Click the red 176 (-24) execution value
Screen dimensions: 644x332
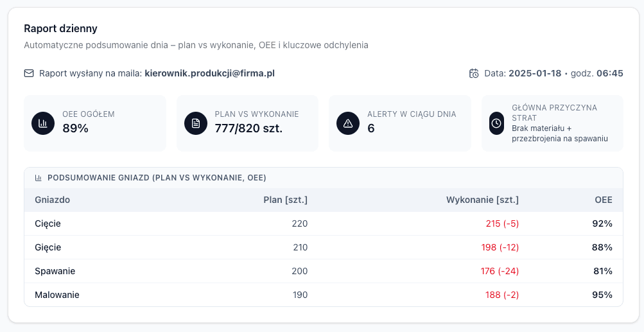pos(500,271)
